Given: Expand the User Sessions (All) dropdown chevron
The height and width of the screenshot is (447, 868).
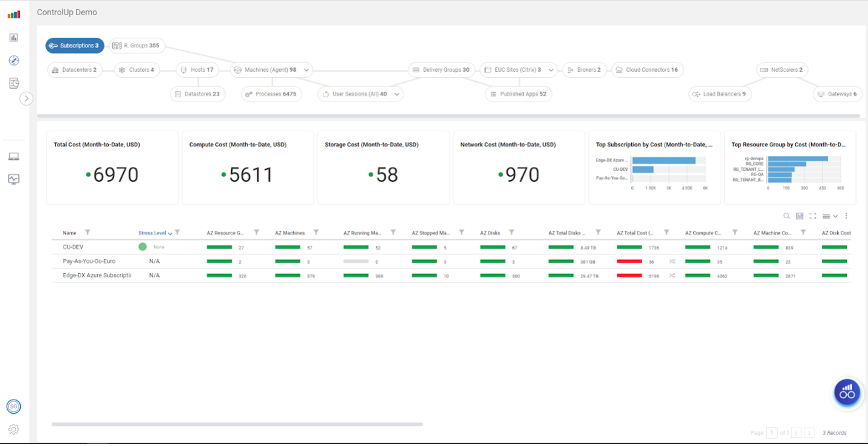Looking at the screenshot, I should (397, 94).
